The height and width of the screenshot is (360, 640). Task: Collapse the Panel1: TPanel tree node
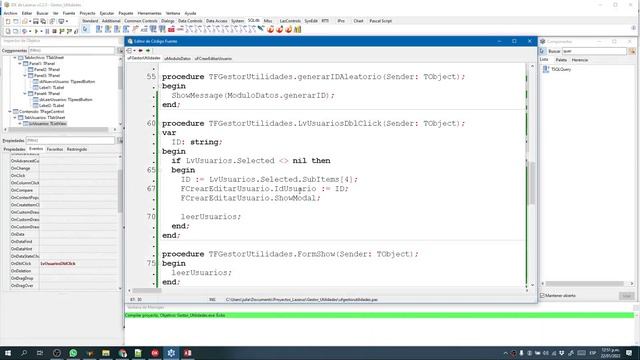pyautogui.click(x=20, y=64)
